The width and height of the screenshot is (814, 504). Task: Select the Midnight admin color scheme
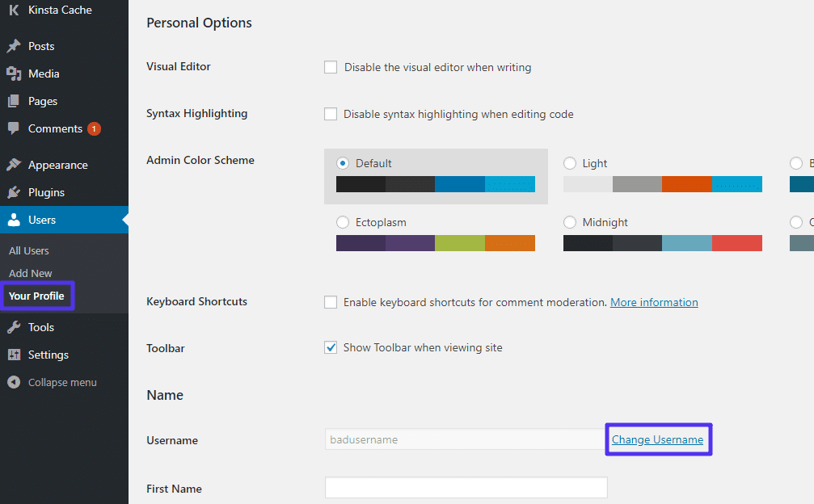click(x=571, y=221)
